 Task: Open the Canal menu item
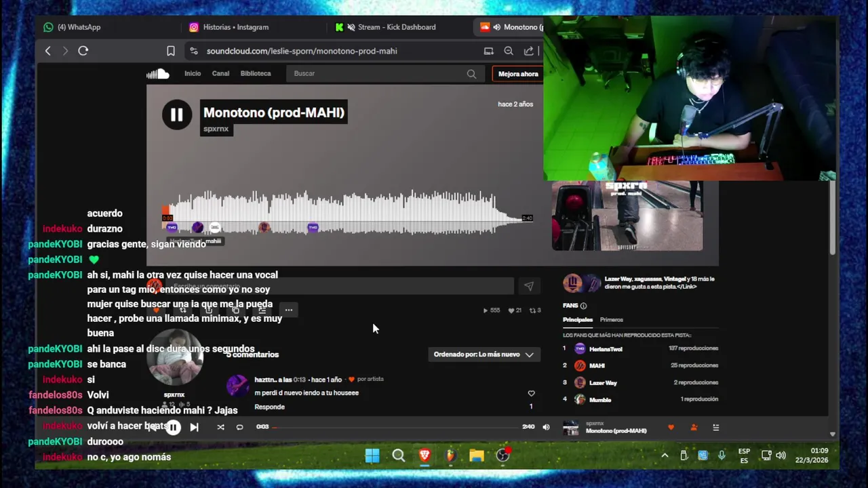[x=220, y=73]
